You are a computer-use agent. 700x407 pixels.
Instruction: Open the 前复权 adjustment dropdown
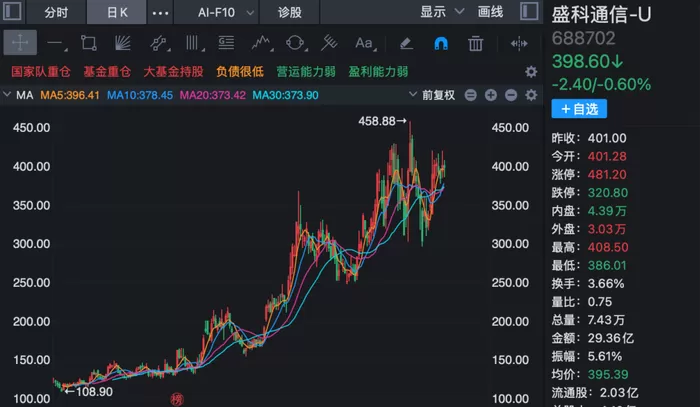[x=432, y=95]
